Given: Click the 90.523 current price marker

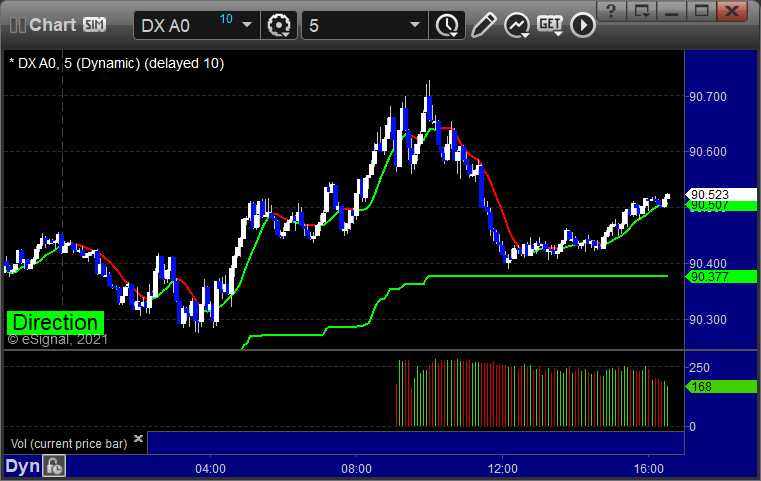Looking at the screenshot, I should 721,194.
